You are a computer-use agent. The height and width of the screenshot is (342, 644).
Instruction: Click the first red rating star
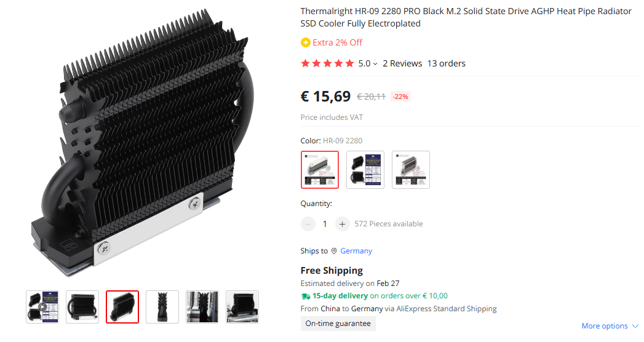point(305,63)
